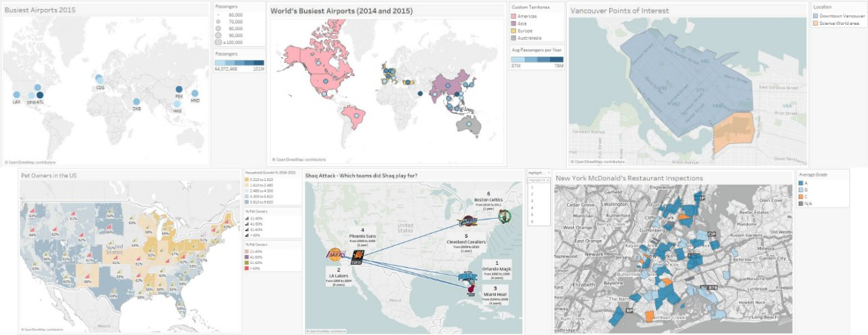
Task: Click the PEK airport marker
Action: tap(179, 88)
